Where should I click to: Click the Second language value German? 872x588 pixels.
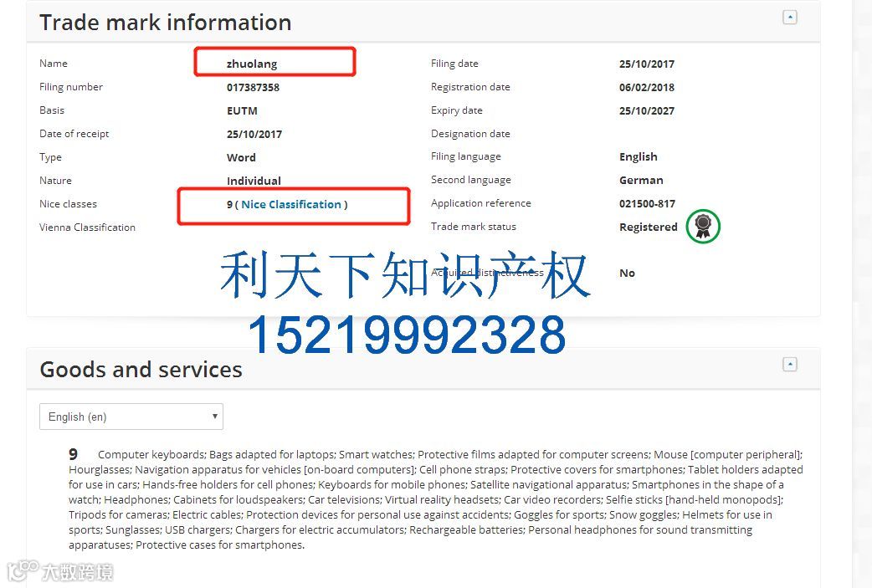pos(641,180)
